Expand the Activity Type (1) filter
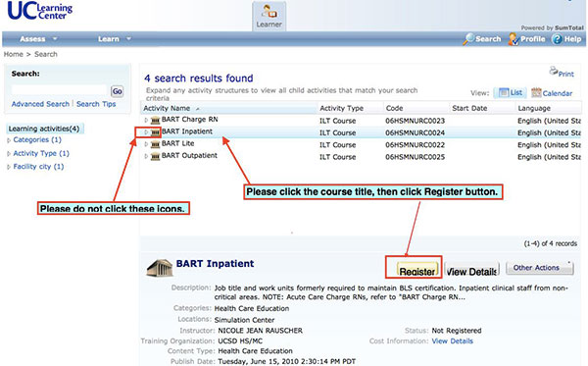This screenshot has height=366, width=588. click(9, 154)
